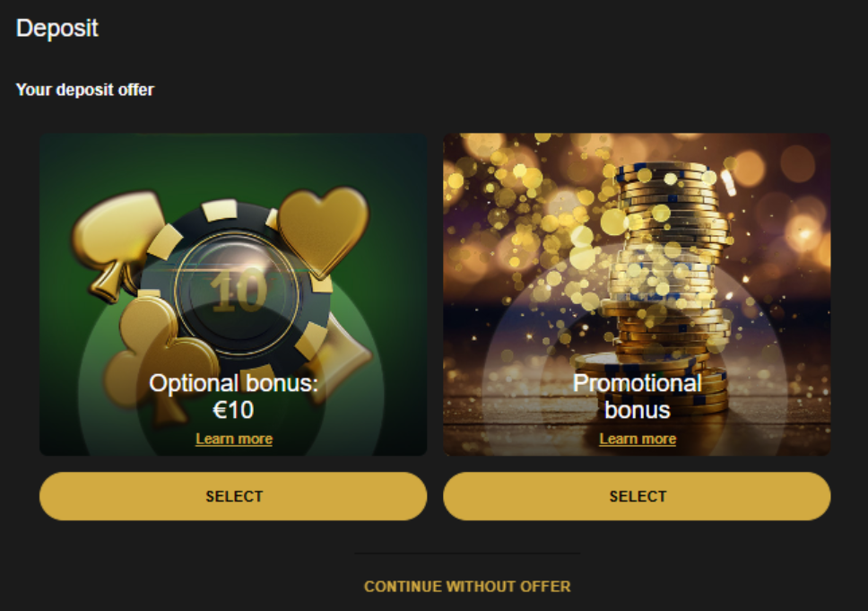Click the golden bokeh Promotional bonus card image
This screenshot has height=611, width=868.
pos(637,294)
